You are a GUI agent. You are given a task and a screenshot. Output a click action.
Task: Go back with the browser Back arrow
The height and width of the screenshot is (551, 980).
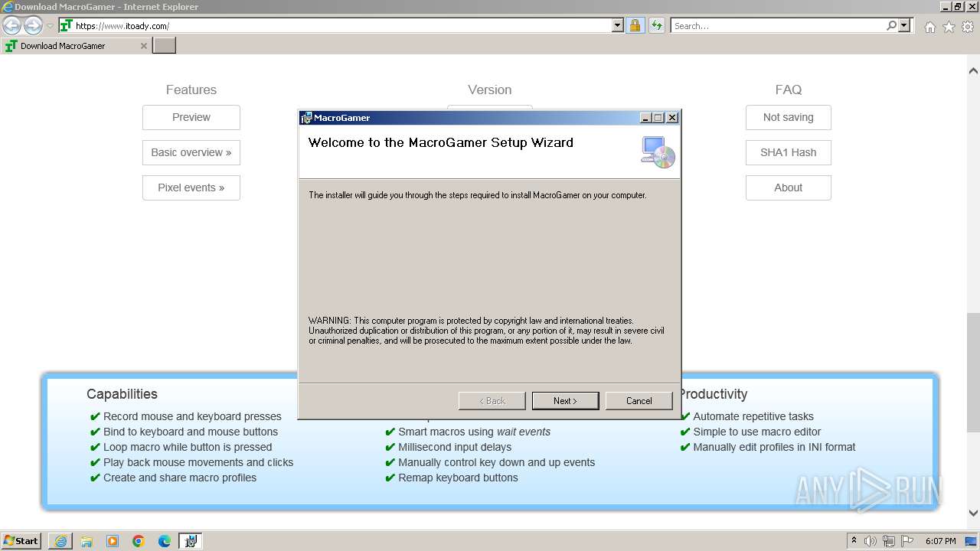coord(11,25)
